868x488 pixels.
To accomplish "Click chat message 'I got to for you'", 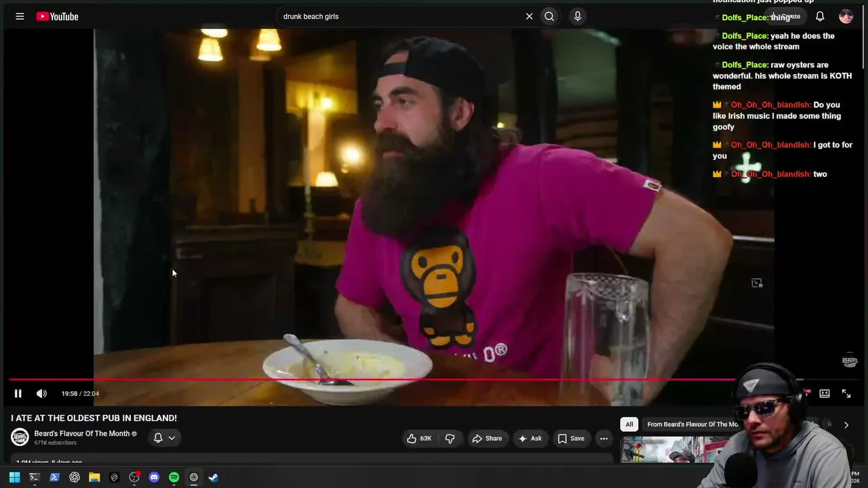I will tap(783, 150).
